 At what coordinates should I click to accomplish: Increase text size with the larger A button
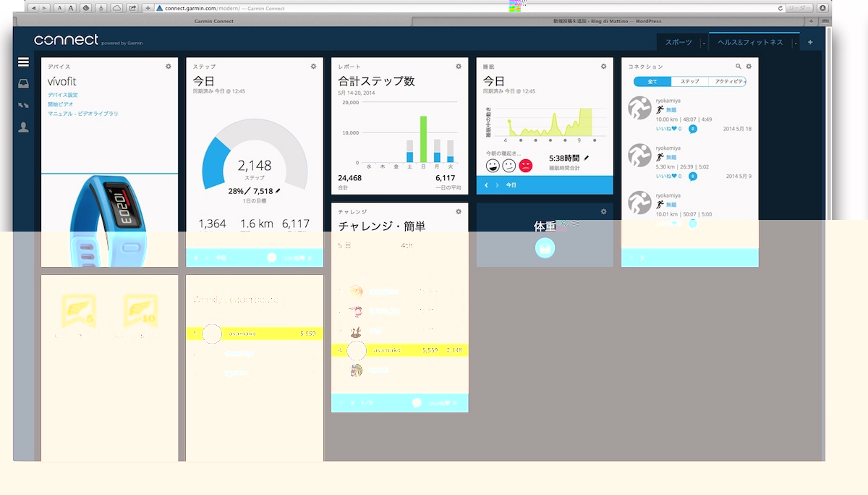pyautogui.click(x=71, y=8)
